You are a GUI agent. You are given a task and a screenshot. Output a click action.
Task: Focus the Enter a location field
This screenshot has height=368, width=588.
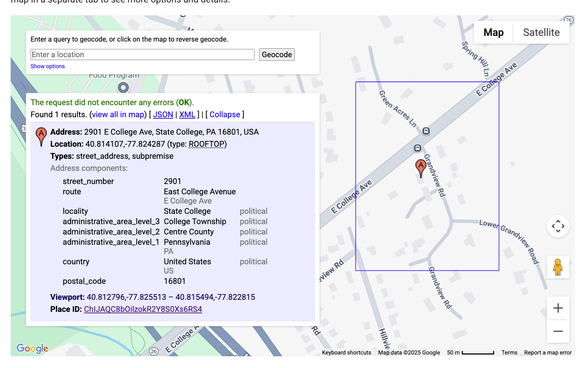click(x=142, y=55)
